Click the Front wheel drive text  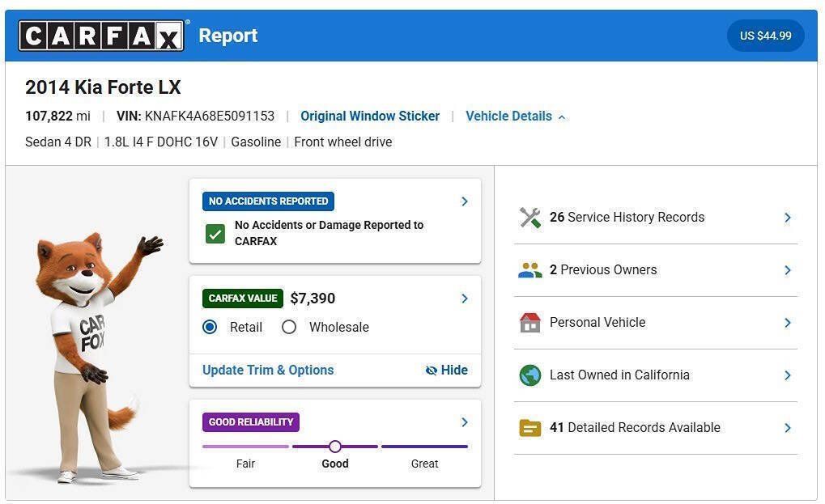pyautogui.click(x=343, y=142)
